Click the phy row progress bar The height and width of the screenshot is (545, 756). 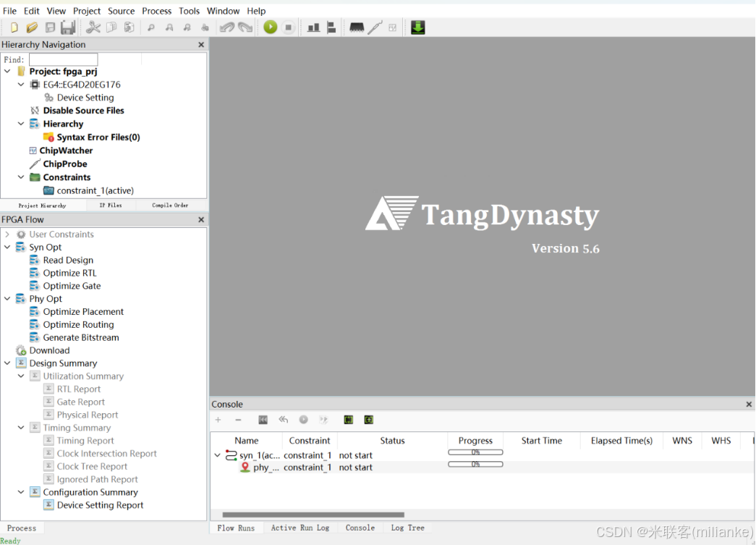pyautogui.click(x=475, y=465)
